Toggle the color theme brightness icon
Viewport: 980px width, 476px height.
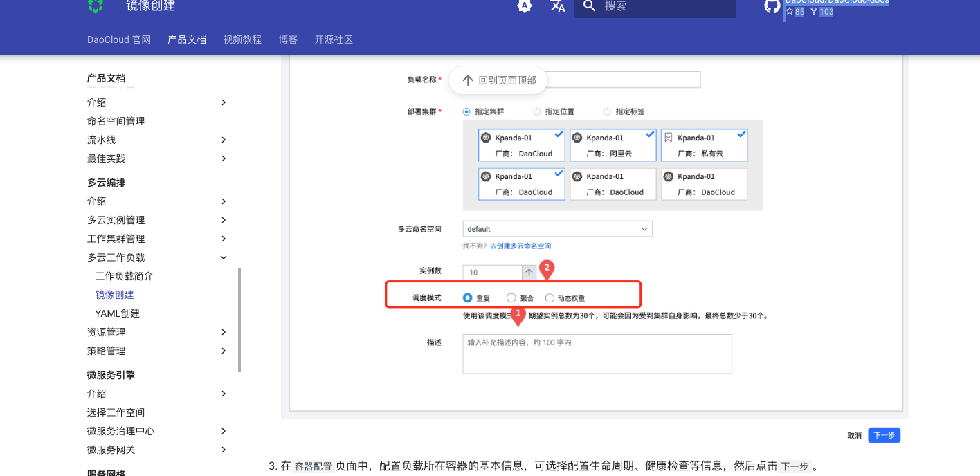(x=525, y=6)
